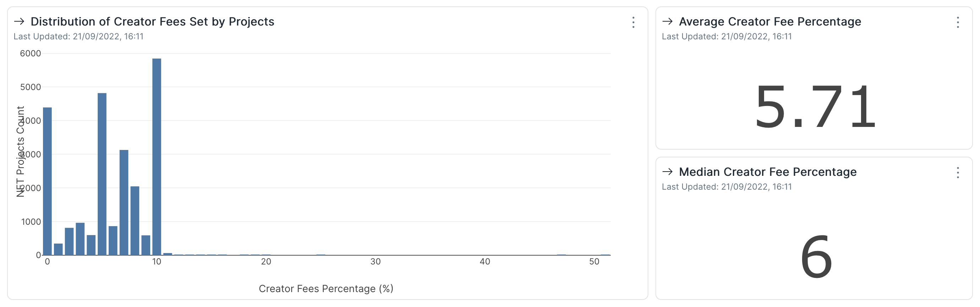Select the bar at 8 percent creator fee

pos(135,221)
